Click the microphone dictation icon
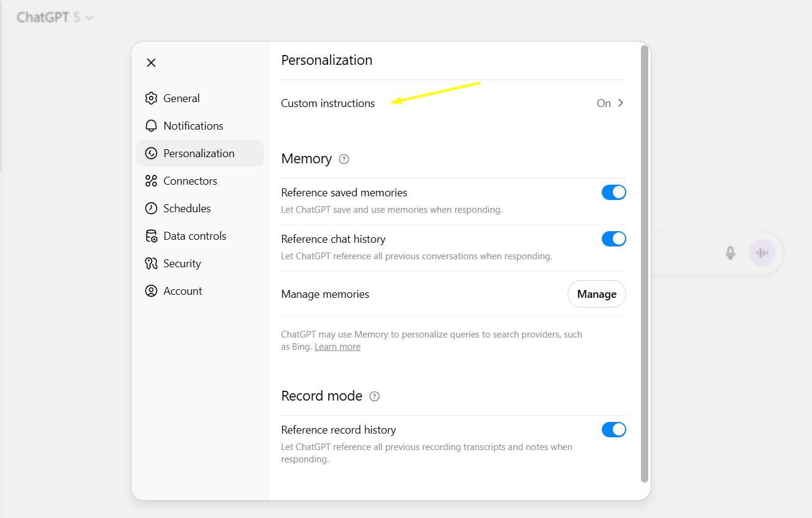 [x=730, y=253]
